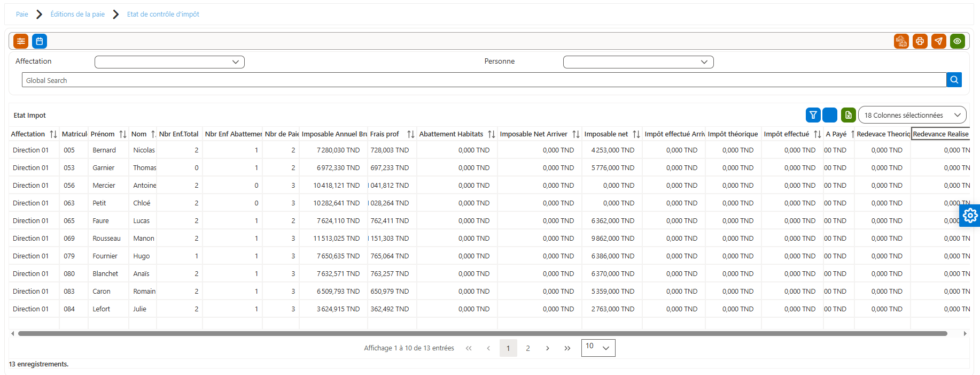
Task: Export table with green Excel icon
Action: click(x=849, y=115)
